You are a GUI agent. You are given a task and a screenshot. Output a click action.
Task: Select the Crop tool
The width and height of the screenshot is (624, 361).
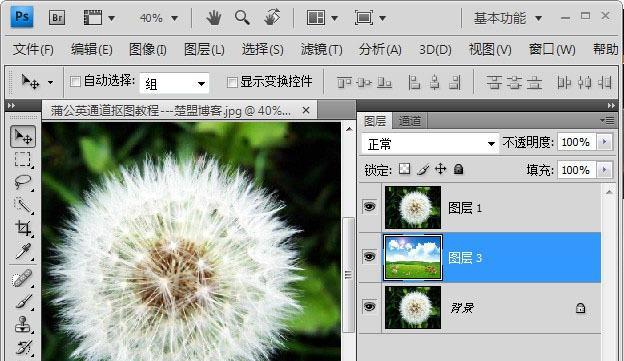tap(23, 228)
